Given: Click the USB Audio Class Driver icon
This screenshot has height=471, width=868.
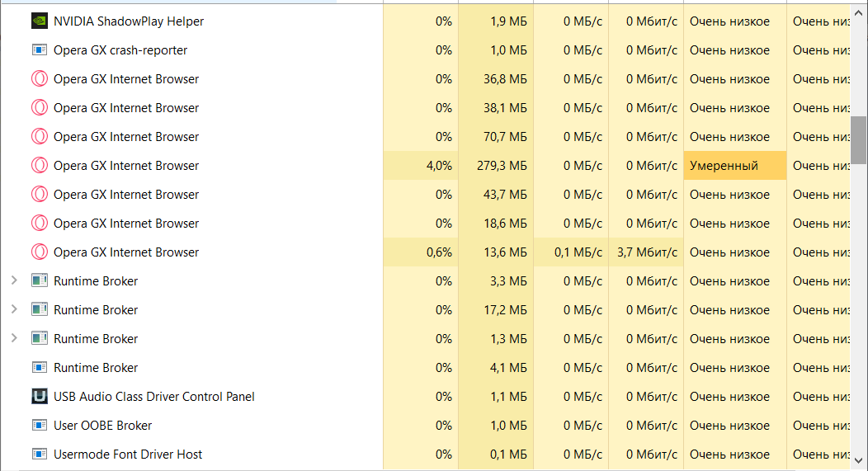Looking at the screenshot, I should pyautogui.click(x=39, y=397).
